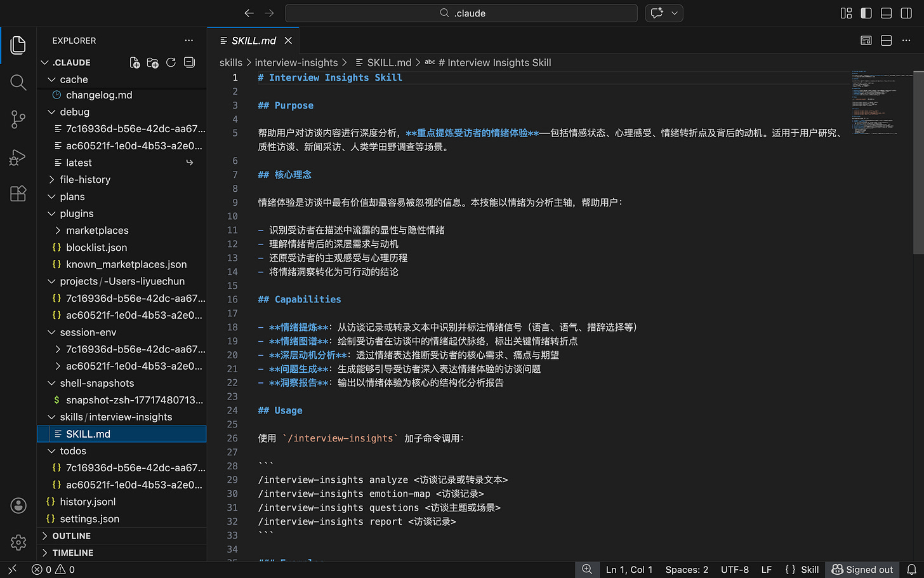The height and width of the screenshot is (578, 924).
Task: Click the skills breadcrumb item
Action: (x=231, y=62)
